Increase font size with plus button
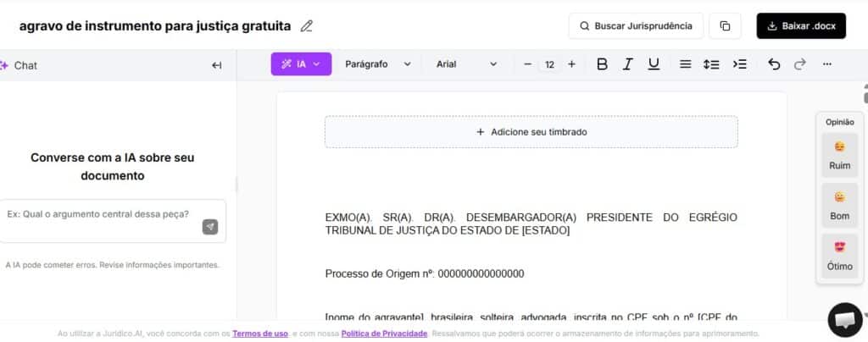This screenshot has height=342, width=868. 571,64
